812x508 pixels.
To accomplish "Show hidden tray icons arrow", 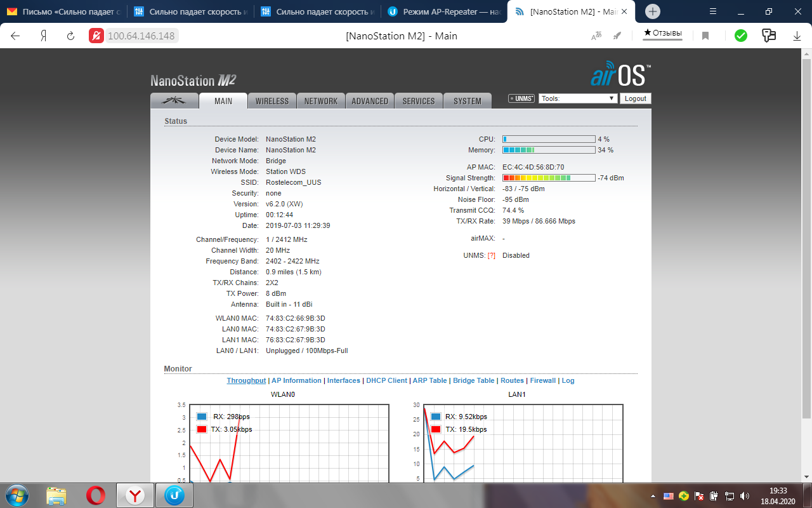I will [653, 495].
